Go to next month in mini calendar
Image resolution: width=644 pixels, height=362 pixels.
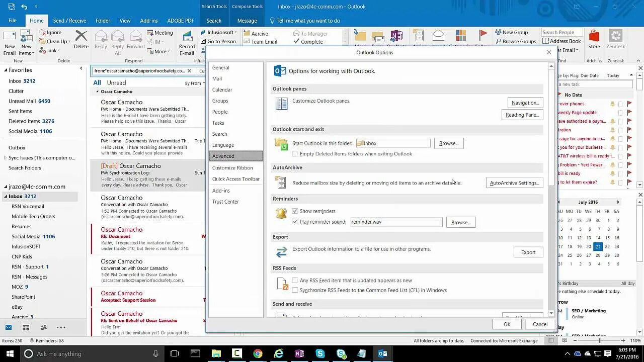618,202
